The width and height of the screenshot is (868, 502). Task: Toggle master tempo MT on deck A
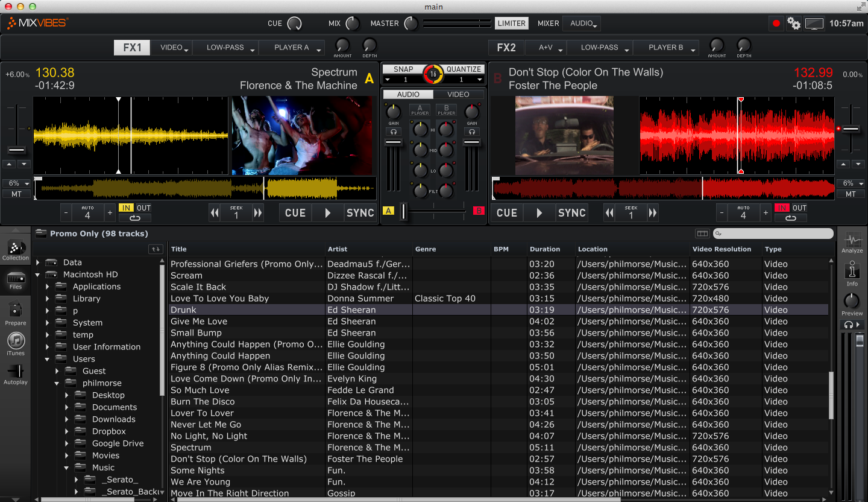click(x=16, y=194)
